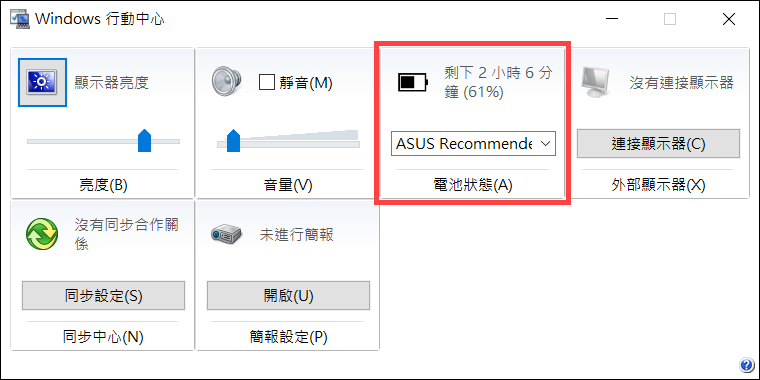Click the battery status icon
760x380 pixels.
tap(413, 82)
